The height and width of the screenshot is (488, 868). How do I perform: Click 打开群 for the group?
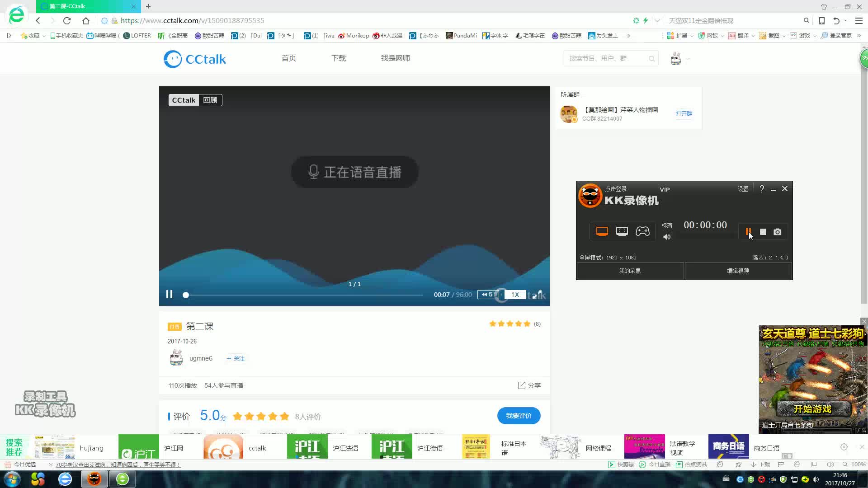click(x=684, y=113)
